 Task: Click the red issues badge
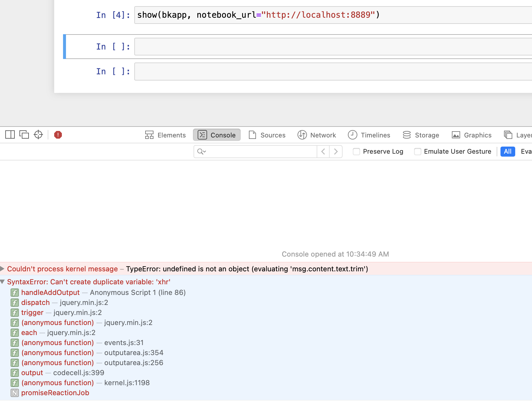[58, 135]
